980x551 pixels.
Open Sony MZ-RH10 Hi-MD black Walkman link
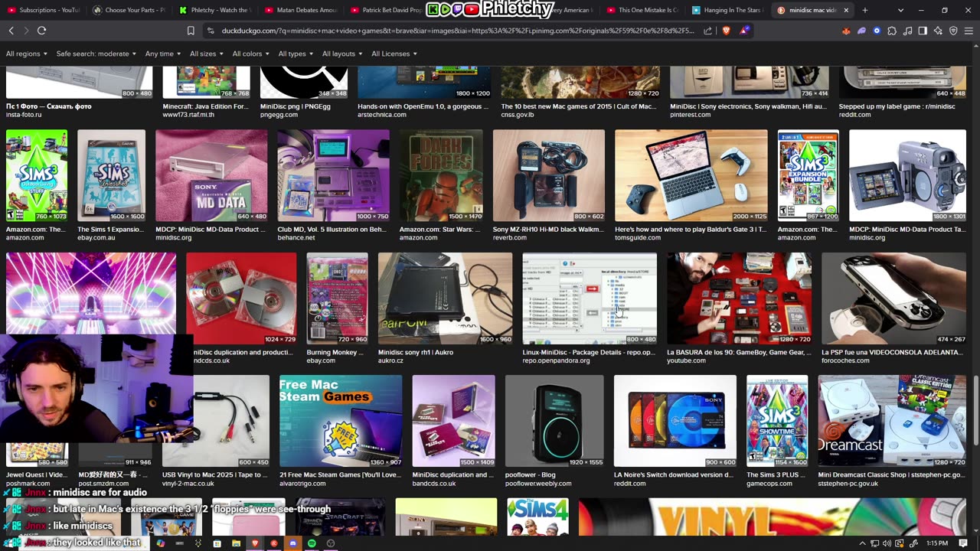[x=548, y=230]
